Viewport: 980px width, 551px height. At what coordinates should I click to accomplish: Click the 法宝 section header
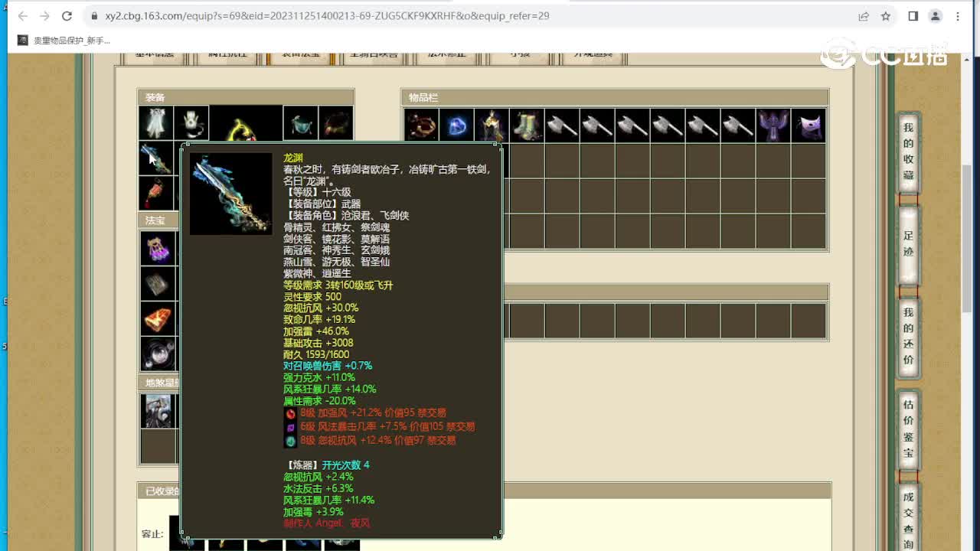159,220
